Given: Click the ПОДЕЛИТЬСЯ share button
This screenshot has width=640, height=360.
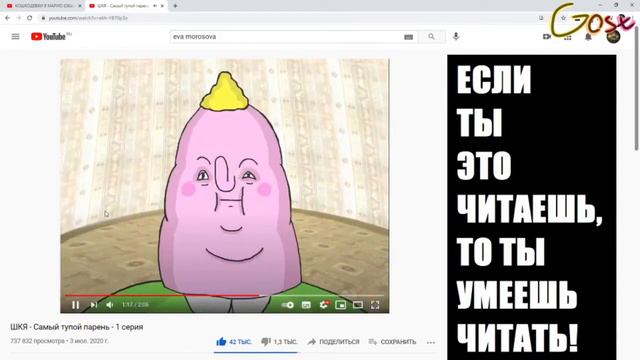Looking at the screenshot, I should [x=333, y=342].
